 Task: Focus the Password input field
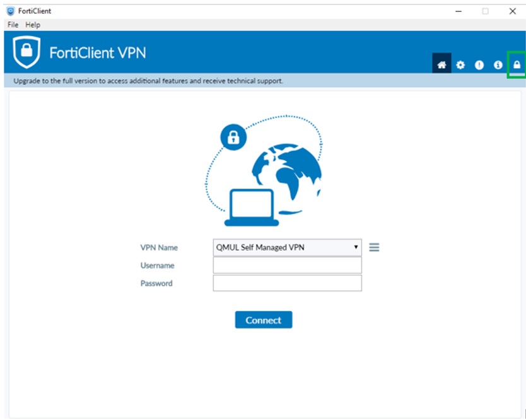[x=287, y=283]
